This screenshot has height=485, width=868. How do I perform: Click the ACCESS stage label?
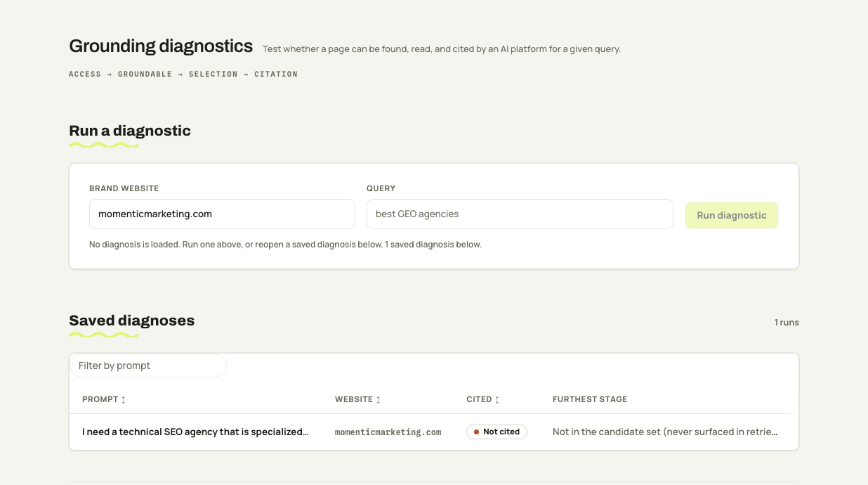[85, 74]
